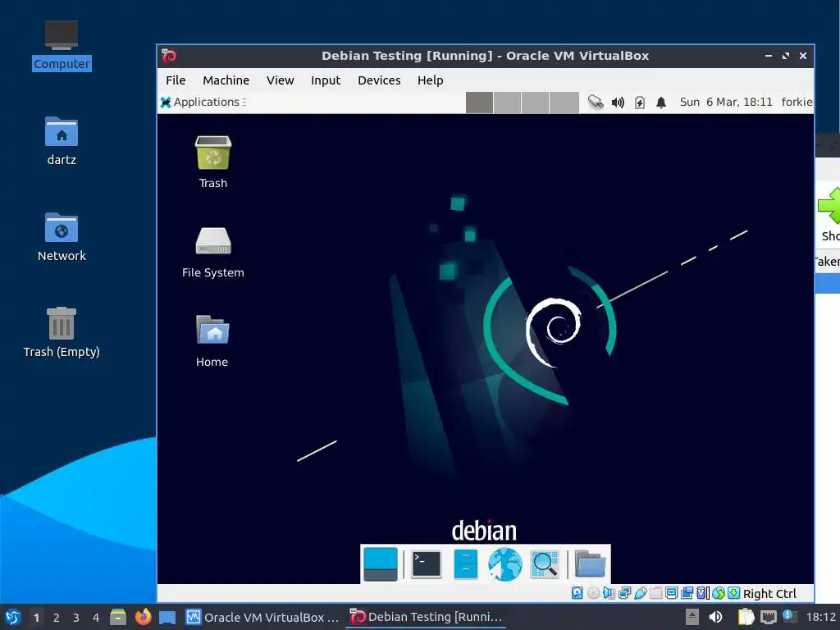Open clipboard manager icon in host tray
This screenshot has height=630, width=840.
(x=746, y=617)
